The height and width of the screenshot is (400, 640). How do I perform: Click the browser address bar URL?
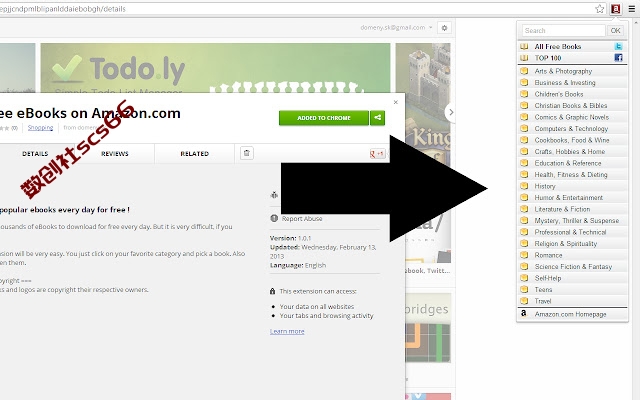62,9
